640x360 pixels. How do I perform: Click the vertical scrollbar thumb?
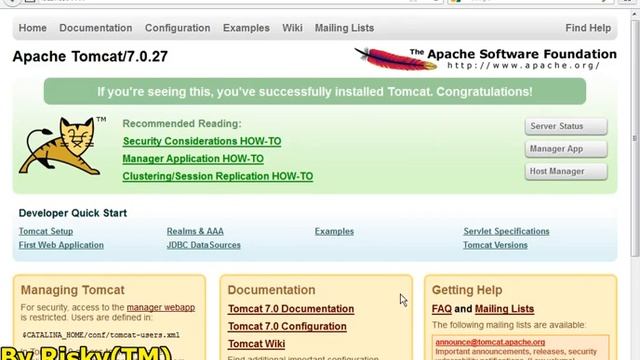(x=635, y=139)
